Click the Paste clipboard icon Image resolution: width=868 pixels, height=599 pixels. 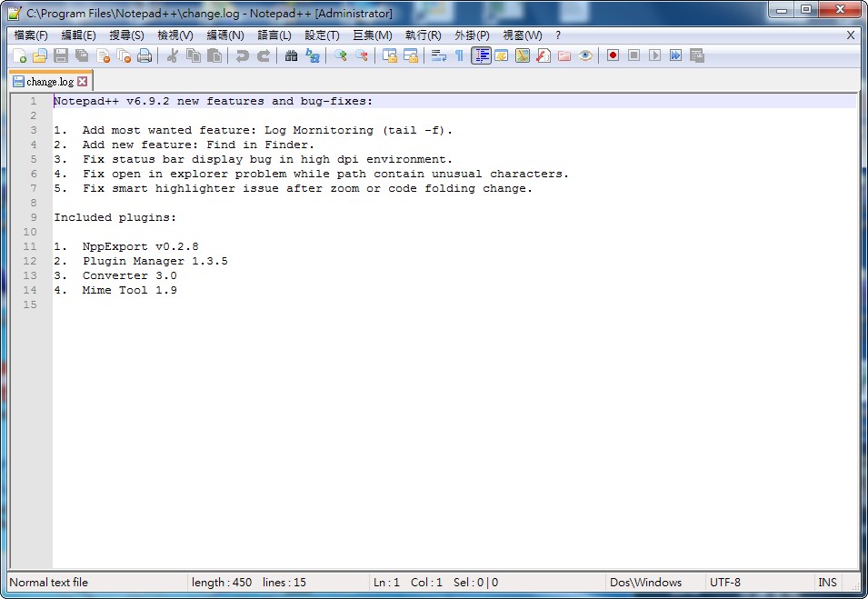pyautogui.click(x=215, y=55)
